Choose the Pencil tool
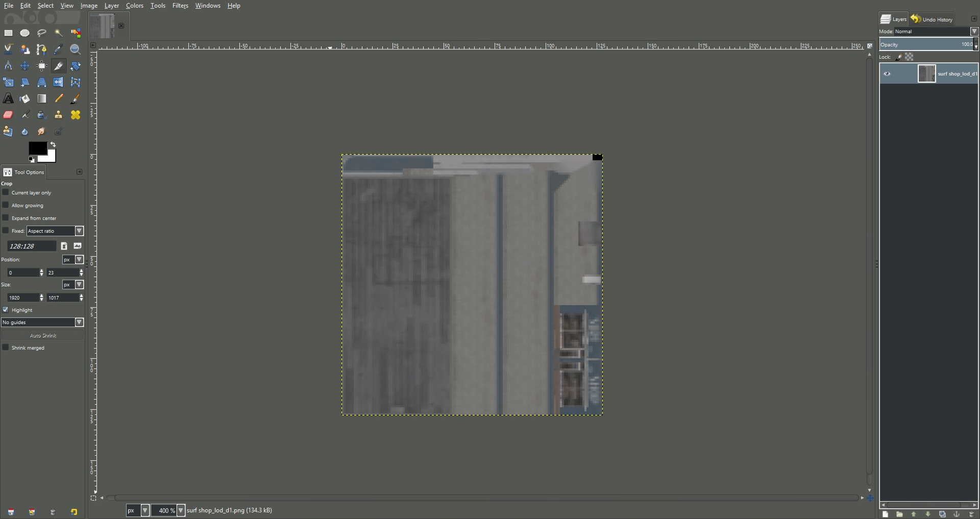The image size is (980, 519). click(x=59, y=98)
